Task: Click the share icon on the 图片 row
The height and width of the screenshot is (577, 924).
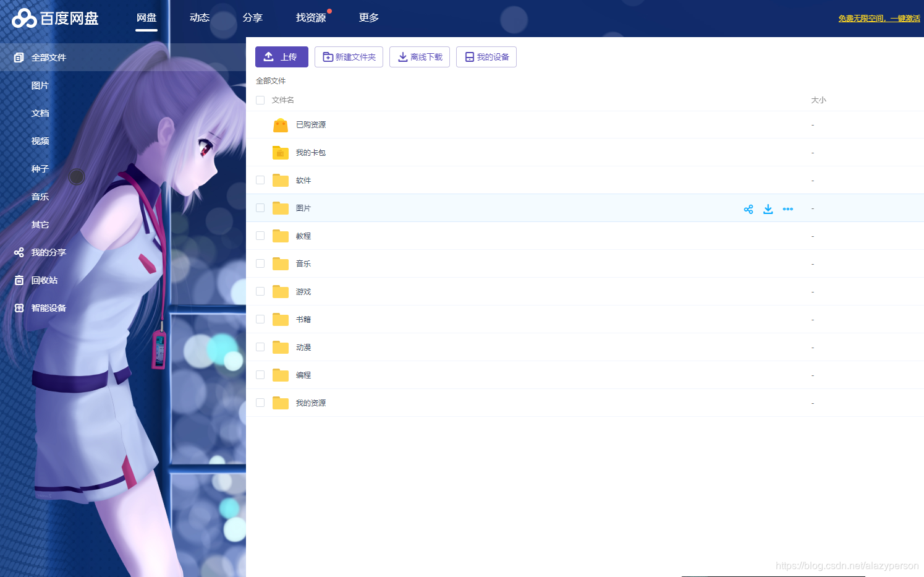Action: [748, 209]
